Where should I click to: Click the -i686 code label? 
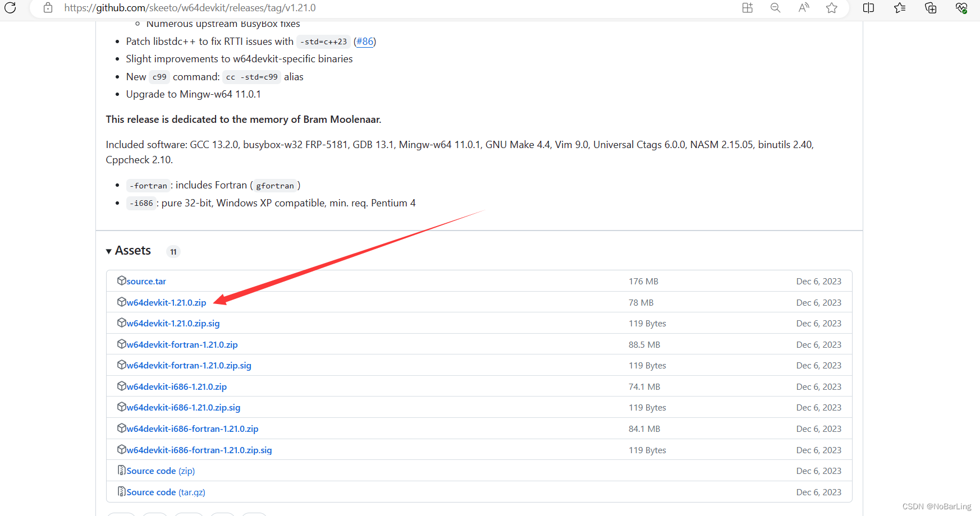tap(141, 203)
